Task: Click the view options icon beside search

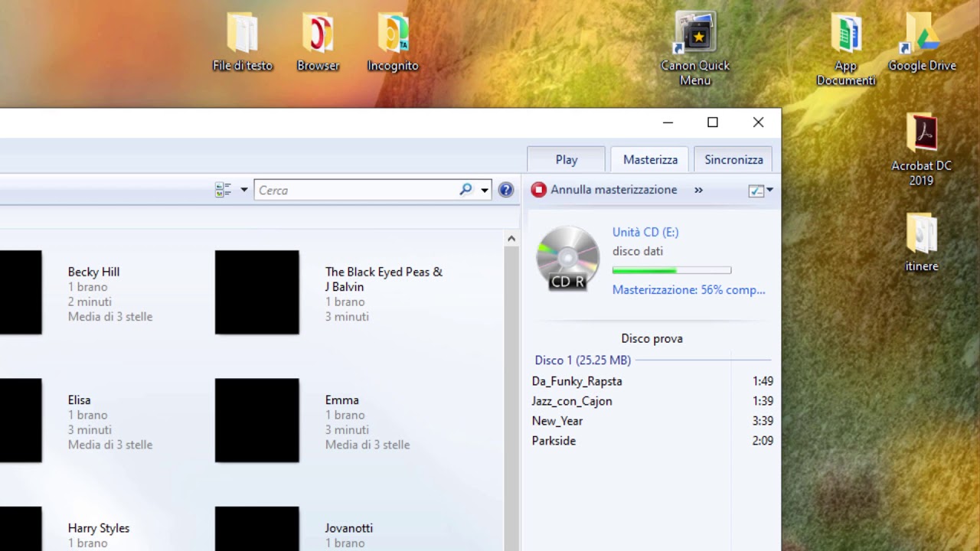Action: (x=224, y=190)
